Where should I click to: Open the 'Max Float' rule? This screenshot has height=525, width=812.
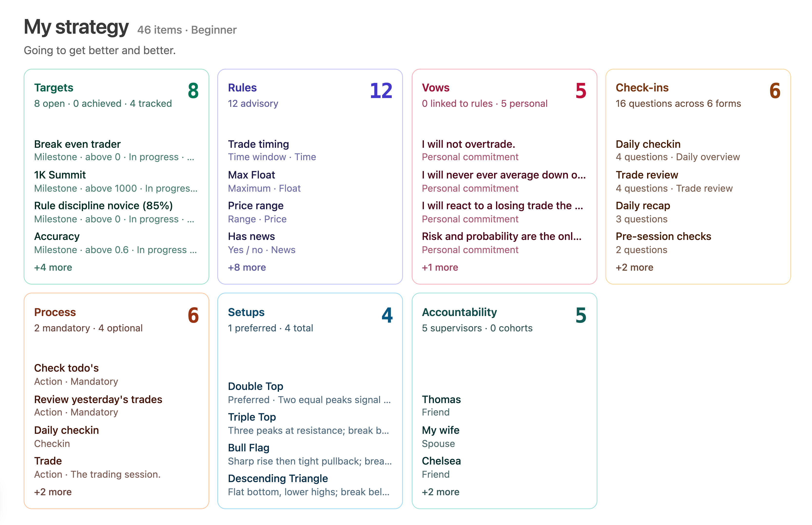(251, 175)
